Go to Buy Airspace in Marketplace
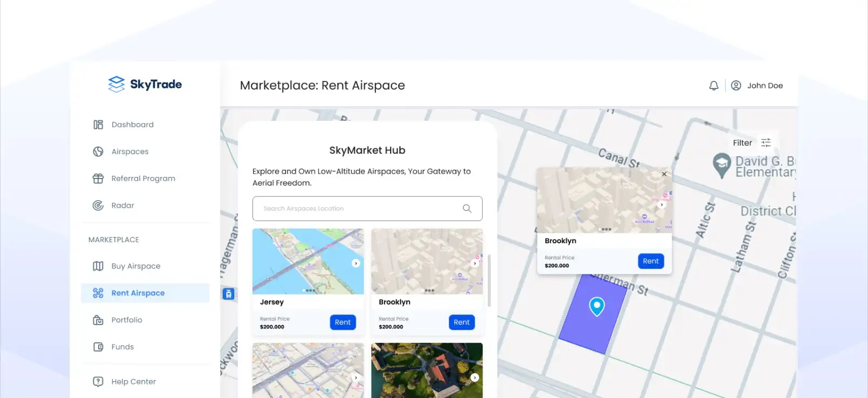Screen dimensions: 868x398 tap(135, 266)
